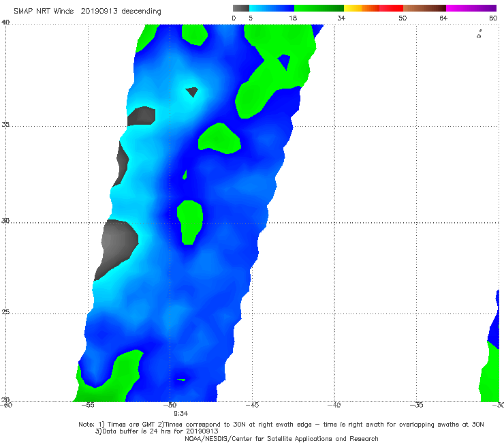
Task: Click the cyan-to-blue 5–18 color bar segment
Action: click(x=272, y=8)
